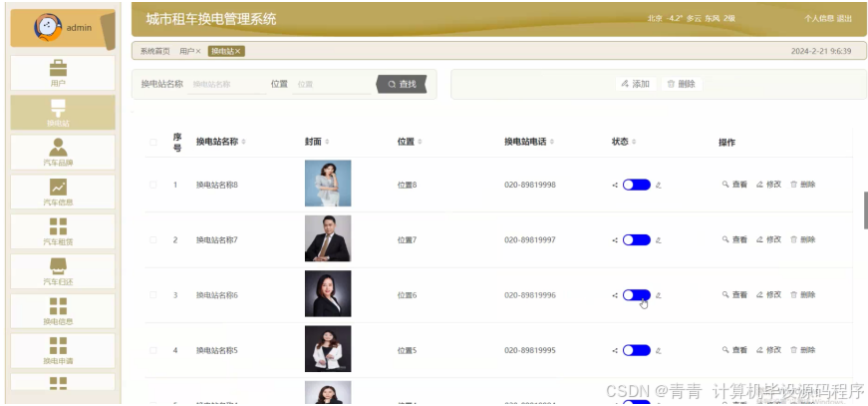
Task: Click status edit pencil for 换电站名称7
Action: [658, 240]
